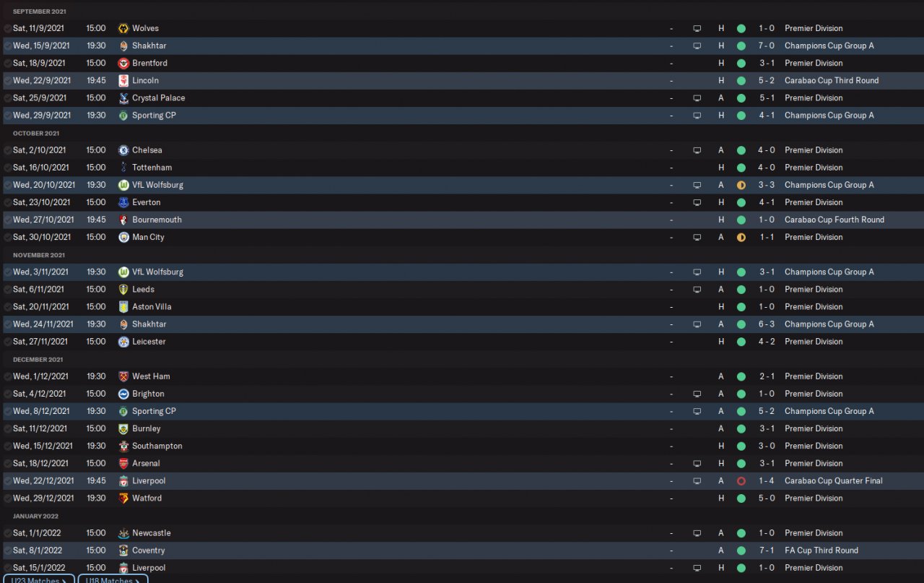
Task: Collapse the October 2021 month header
Action: (x=36, y=133)
